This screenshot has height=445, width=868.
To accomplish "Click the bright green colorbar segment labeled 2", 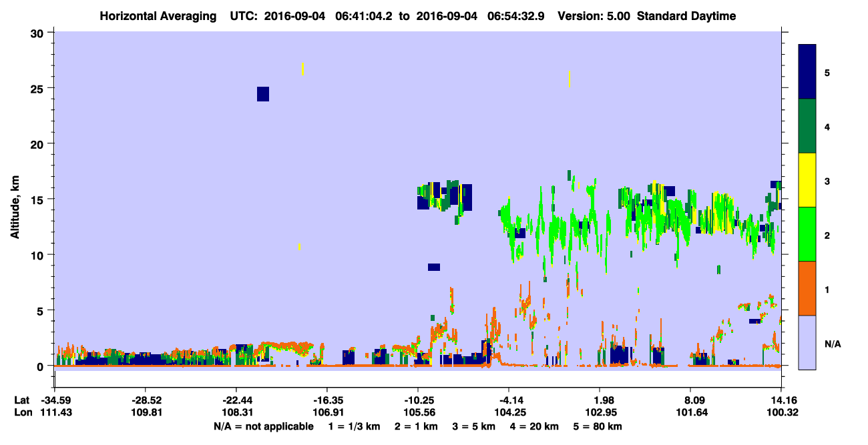I will [807, 234].
